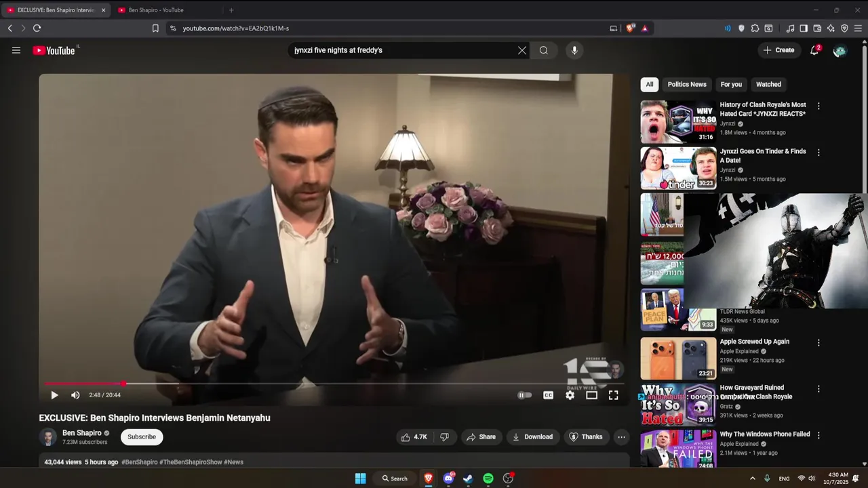Create a new upload with Create button
Viewport: 868px width, 488px height.
point(778,50)
